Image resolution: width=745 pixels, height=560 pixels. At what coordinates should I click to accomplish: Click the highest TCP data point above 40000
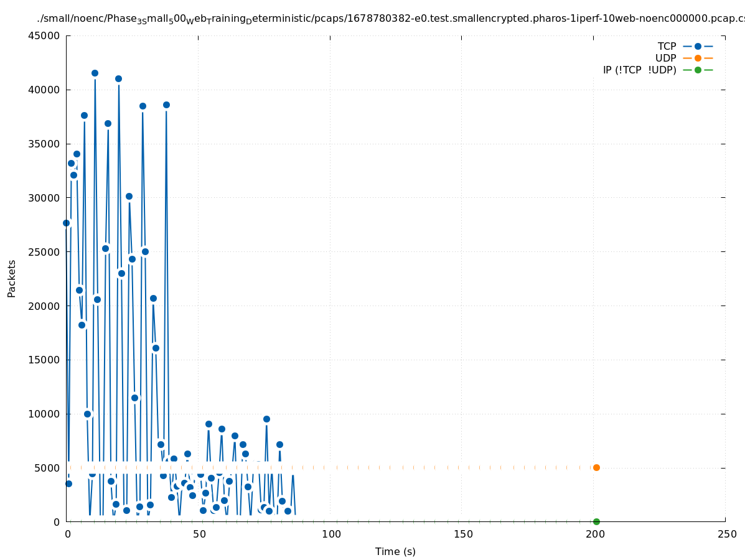coord(95,73)
